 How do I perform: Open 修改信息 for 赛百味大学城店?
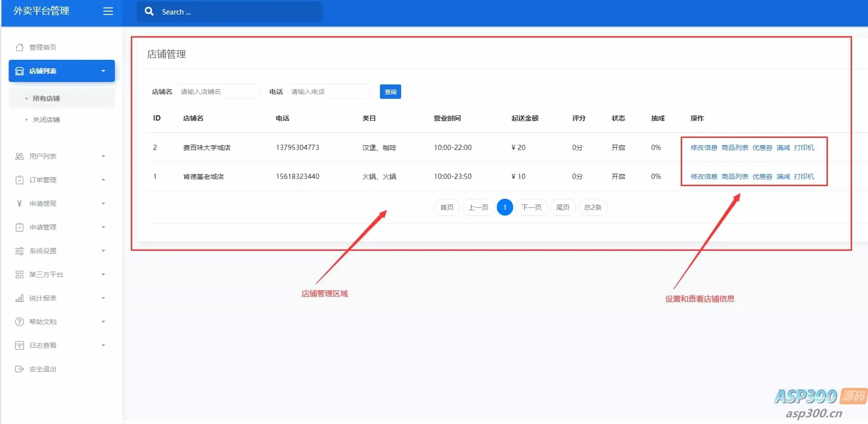click(703, 148)
